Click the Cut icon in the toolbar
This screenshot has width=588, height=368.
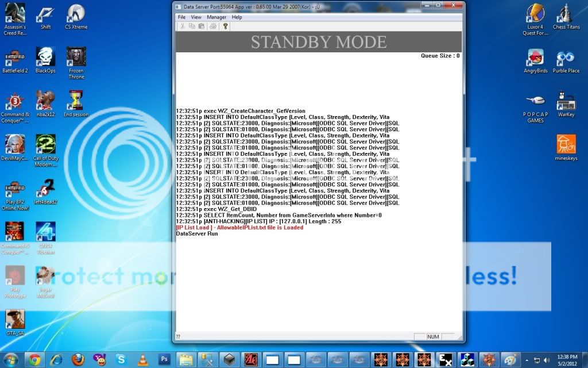coord(183,26)
